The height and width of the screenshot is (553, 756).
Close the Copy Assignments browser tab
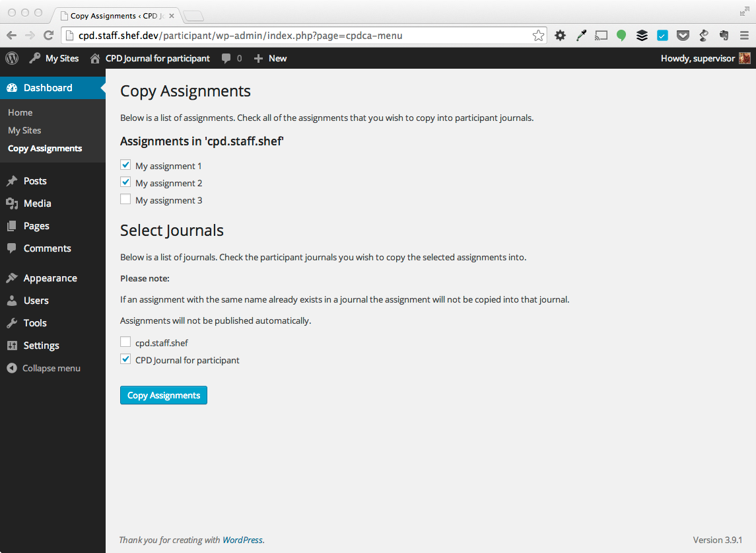coord(172,16)
